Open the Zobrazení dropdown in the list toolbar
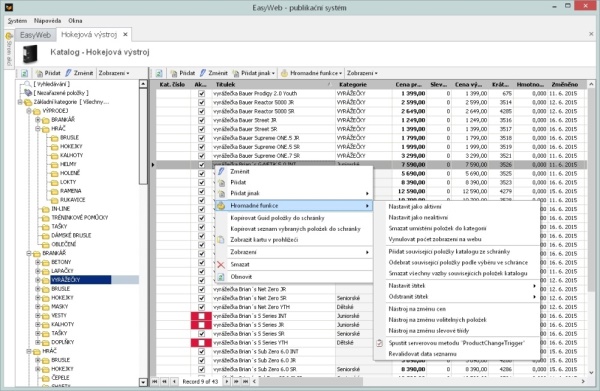Screen dimensions: 600x391 coord(362,73)
